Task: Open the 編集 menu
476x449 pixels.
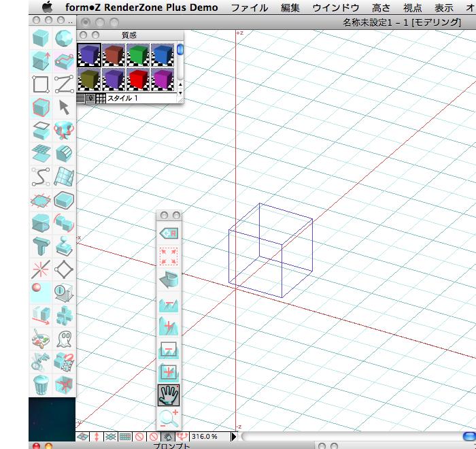Action: click(x=290, y=7)
